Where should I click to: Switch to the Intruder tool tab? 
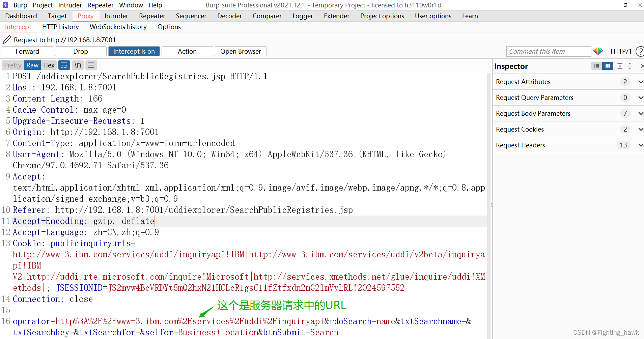pyautogui.click(x=116, y=16)
